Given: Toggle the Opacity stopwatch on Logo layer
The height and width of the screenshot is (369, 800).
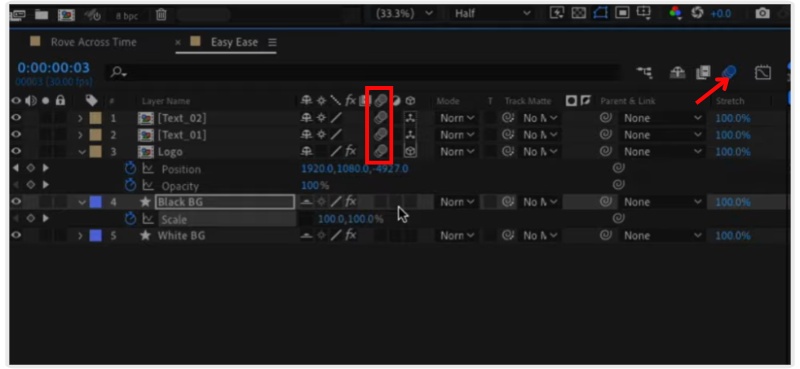Looking at the screenshot, I should tap(131, 186).
